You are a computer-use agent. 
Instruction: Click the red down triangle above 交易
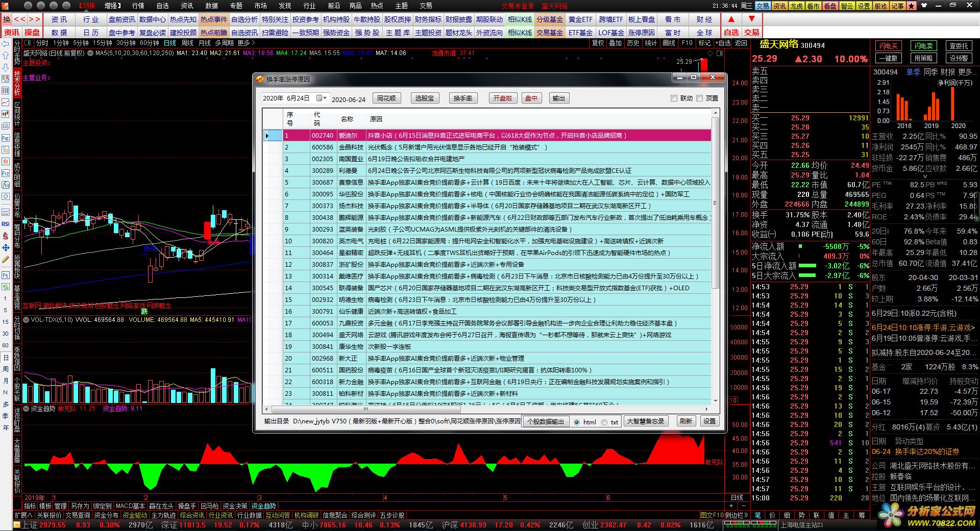click(751, 19)
